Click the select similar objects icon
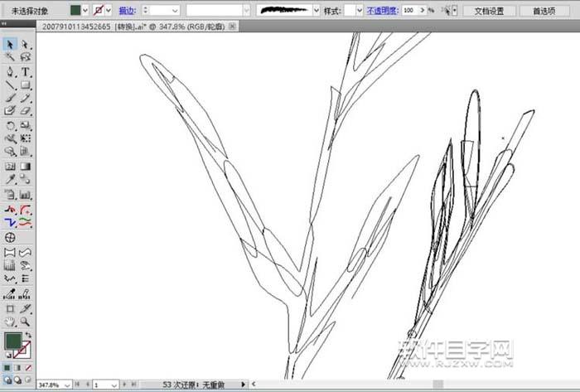 pos(447,11)
